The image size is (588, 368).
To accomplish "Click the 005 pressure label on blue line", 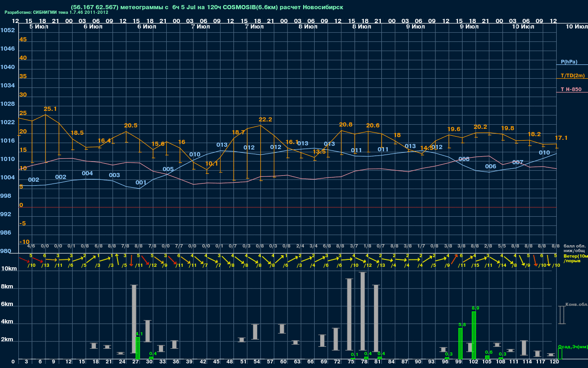I will coord(168,169).
